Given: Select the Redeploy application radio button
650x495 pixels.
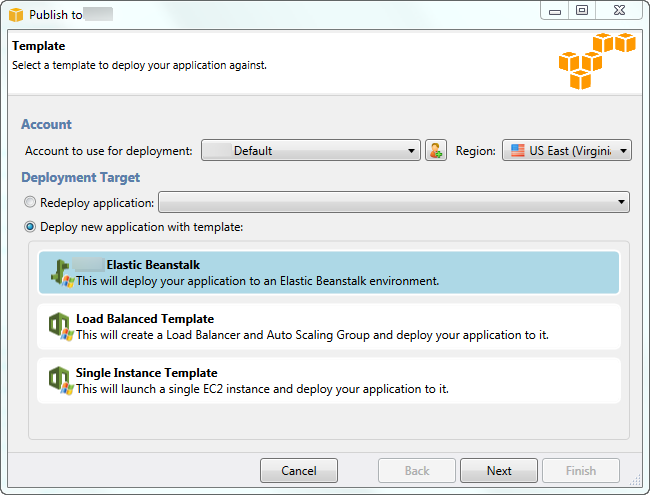Looking at the screenshot, I should 30,203.
